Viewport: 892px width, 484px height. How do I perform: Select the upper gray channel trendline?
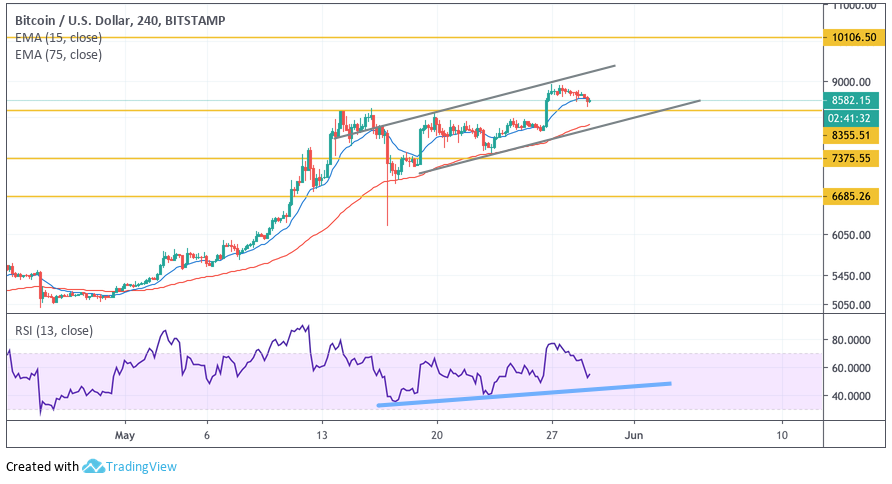[500, 96]
